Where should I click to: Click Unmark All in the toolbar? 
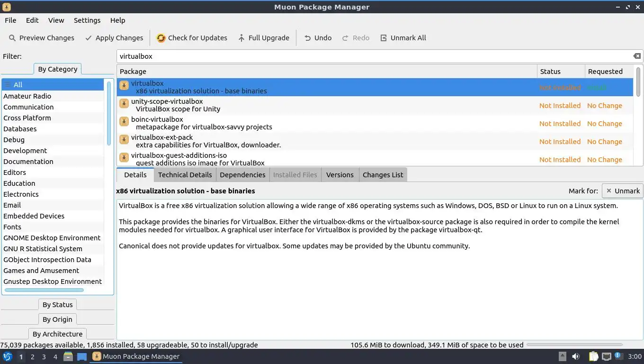click(x=403, y=38)
